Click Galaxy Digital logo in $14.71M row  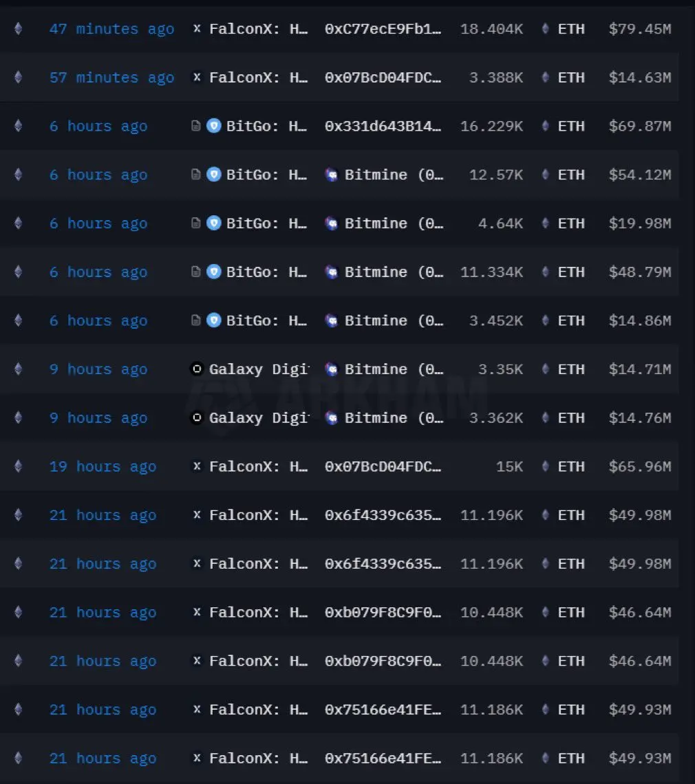[x=197, y=369]
